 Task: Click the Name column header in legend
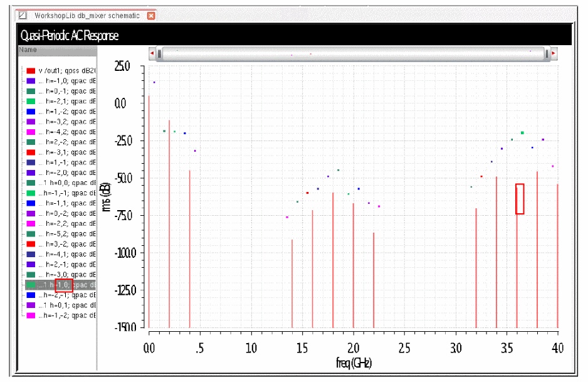coord(58,50)
